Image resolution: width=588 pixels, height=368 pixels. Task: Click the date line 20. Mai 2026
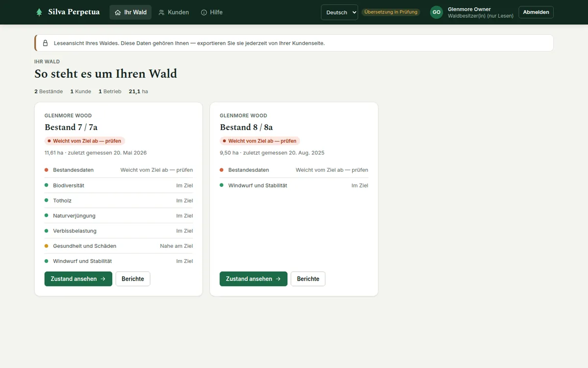(96, 153)
